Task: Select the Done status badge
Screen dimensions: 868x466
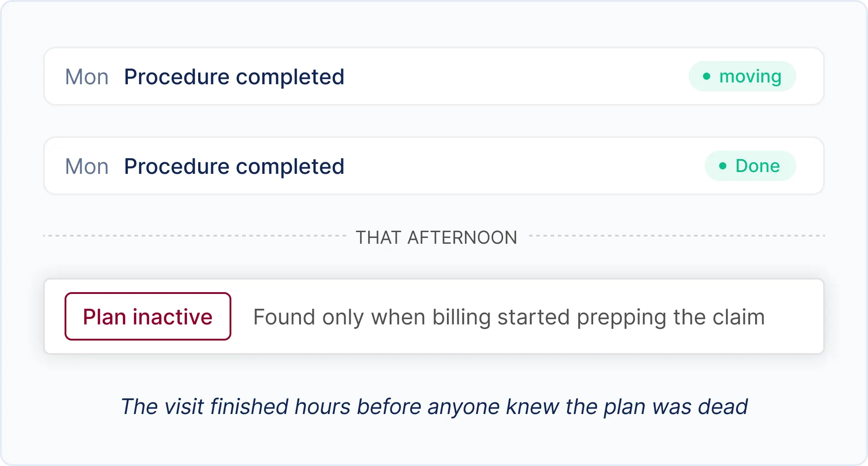Action: pos(750,166)
